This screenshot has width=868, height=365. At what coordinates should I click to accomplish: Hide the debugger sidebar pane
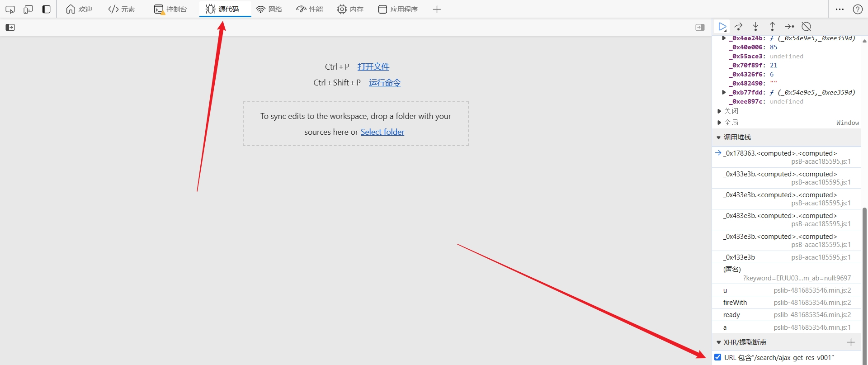pos(700,27)
